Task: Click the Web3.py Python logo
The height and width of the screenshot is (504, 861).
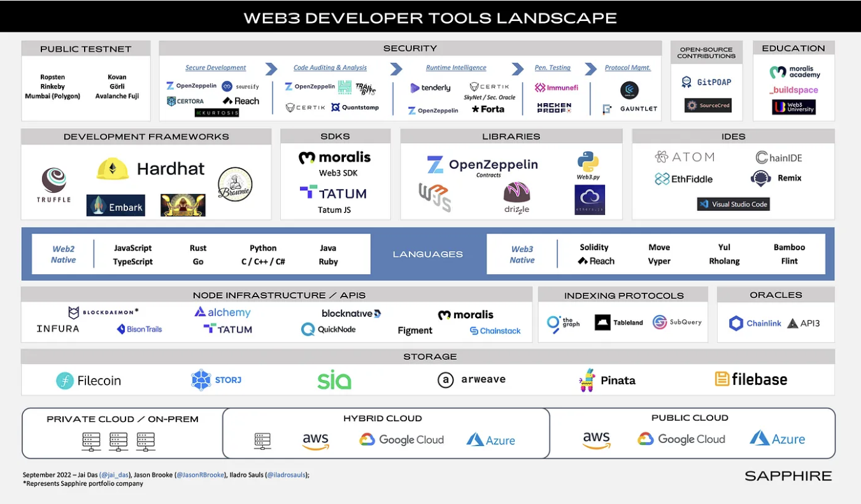Action: point(588,165)
